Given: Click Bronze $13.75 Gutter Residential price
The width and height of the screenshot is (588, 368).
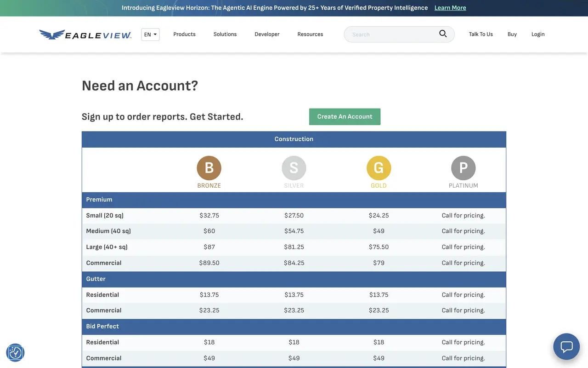Looking at the screenshot, I should (x=209, y=295).
